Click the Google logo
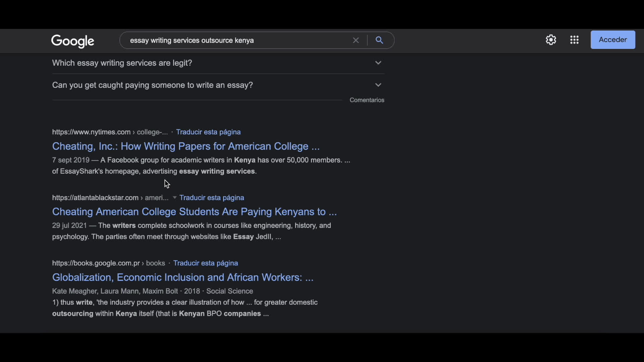The width and height of the screenshot is (644, 362). [x=73, y=41]
